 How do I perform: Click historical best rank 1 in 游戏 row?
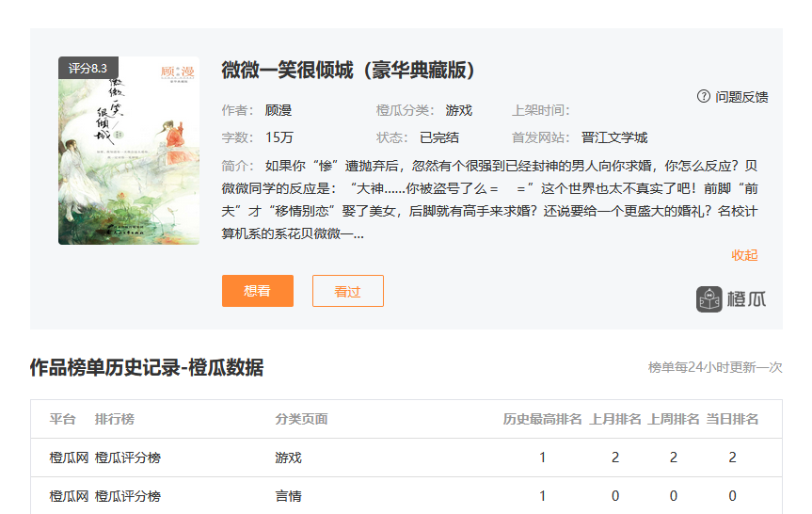pyautogui.click(x=542, y=458)
